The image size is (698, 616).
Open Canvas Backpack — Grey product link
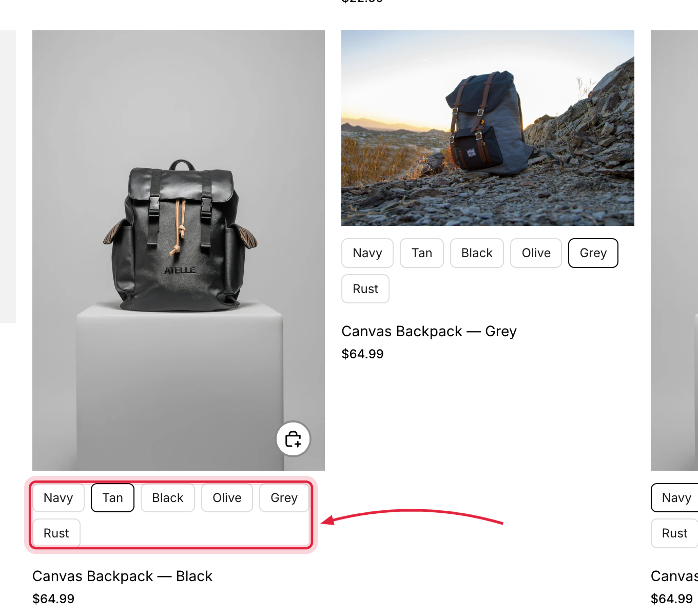pyautogui.click(x=429, y=332)
